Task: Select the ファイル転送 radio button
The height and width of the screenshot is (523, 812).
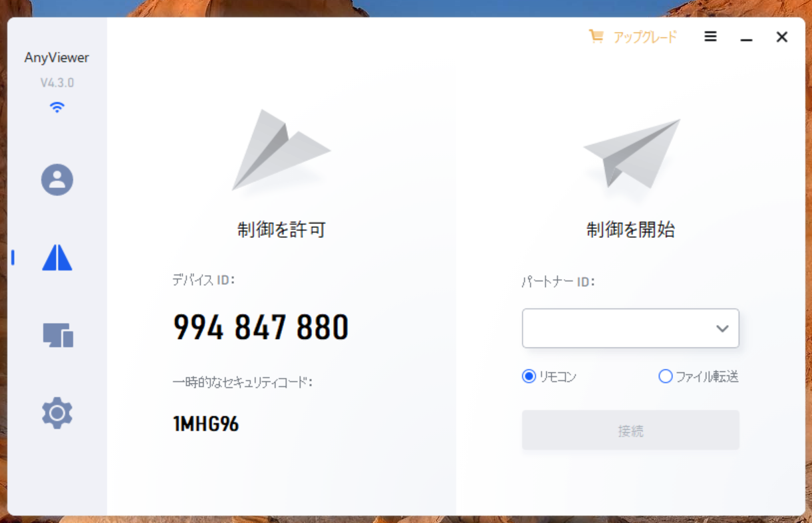Action: coord(665,377)
